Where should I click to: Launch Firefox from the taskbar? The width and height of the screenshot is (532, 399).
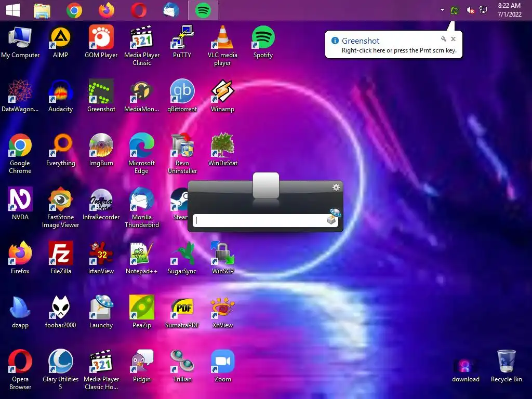107,10
